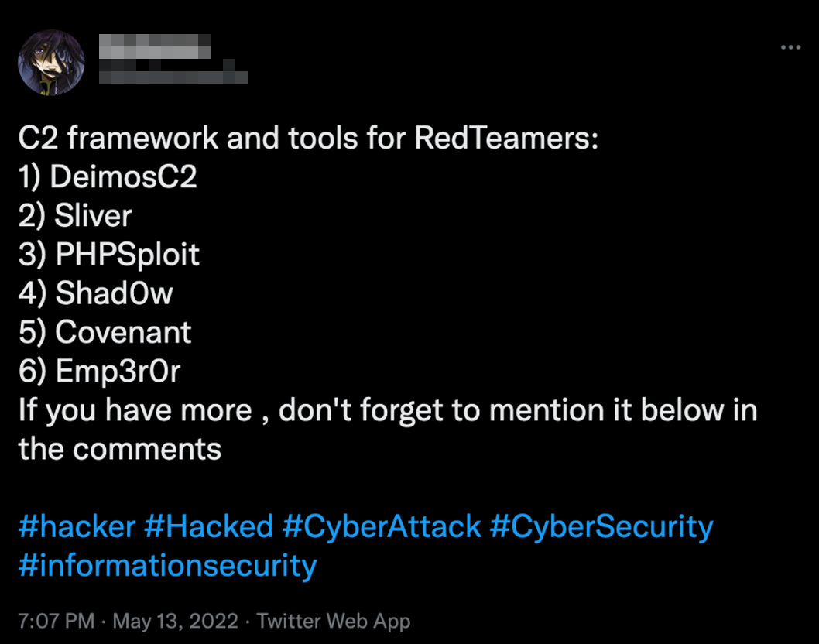Click the Shad0w list entry text
819x644 pixels.
[114, 294]
